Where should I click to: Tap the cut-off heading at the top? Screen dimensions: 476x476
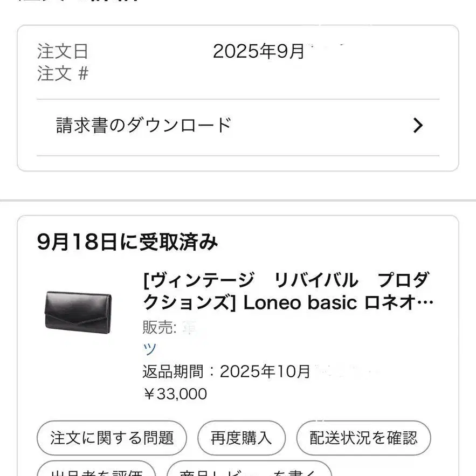81,2
